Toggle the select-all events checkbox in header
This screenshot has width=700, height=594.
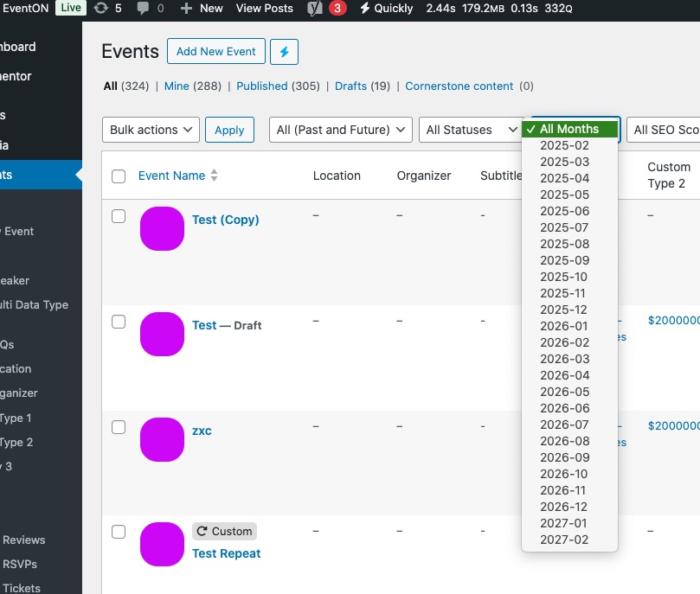coord(119,176)
